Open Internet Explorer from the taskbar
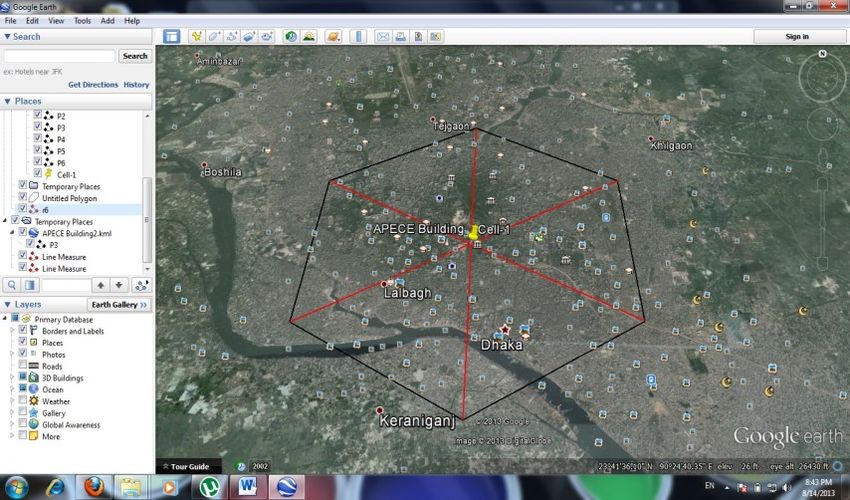 (55, 486)
